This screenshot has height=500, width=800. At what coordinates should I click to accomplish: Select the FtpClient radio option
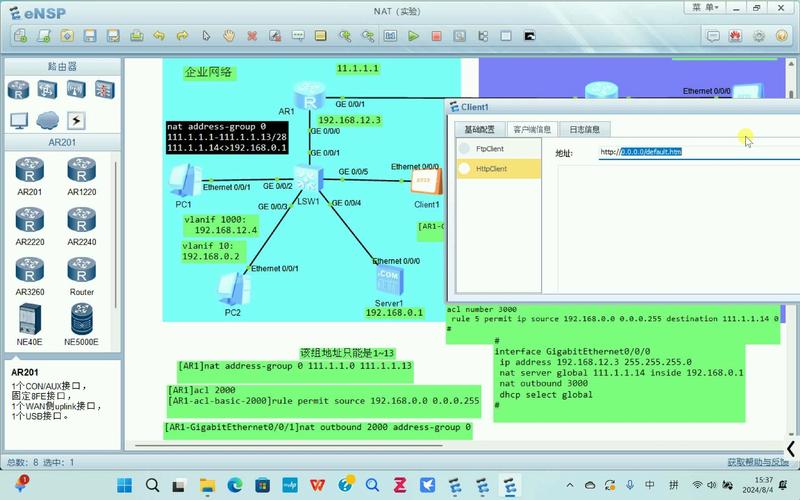tap(464, 148)
